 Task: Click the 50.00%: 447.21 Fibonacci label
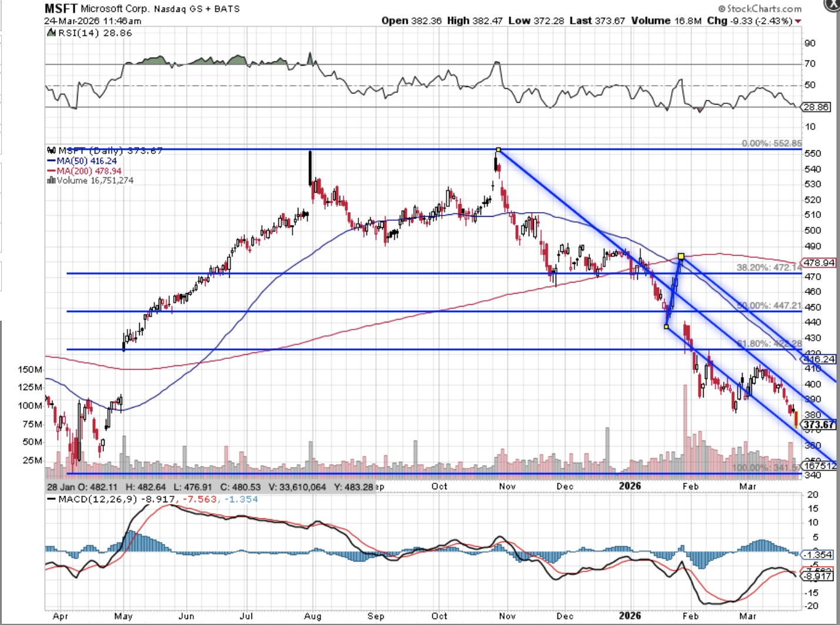tap(769, 305)
